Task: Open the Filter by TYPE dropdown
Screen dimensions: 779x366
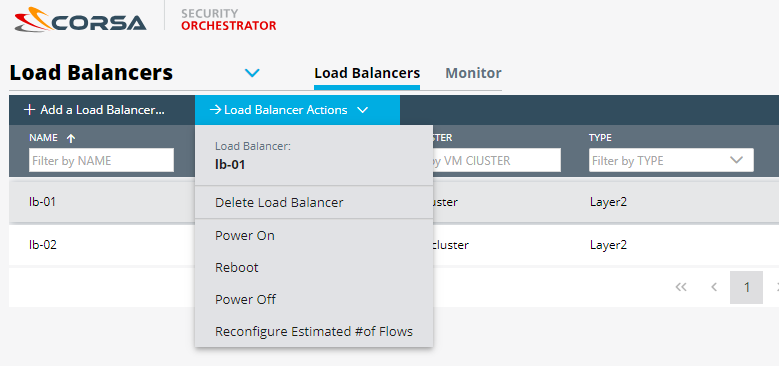Action: (671, 160)
